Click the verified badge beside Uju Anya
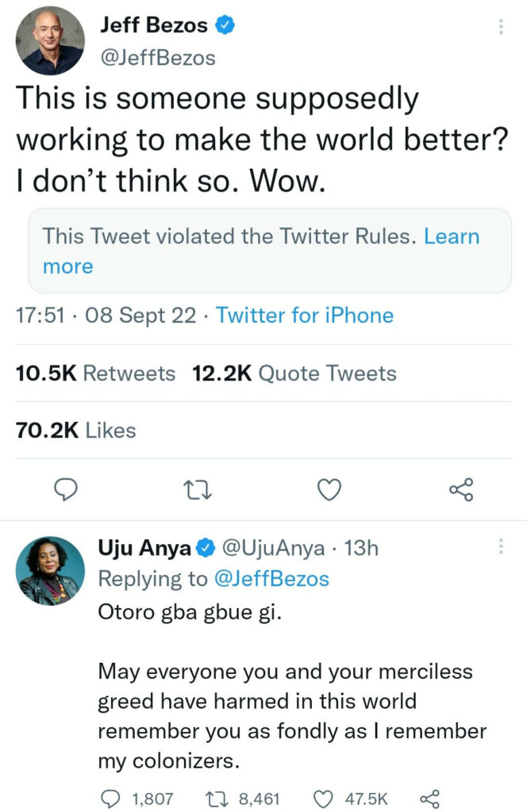527x812 pixels. click(x=206, y=547)
